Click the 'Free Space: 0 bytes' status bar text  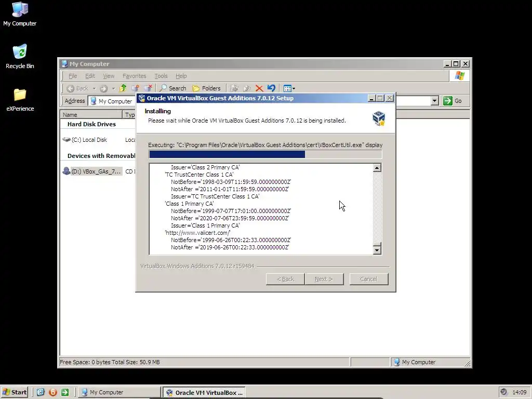[x=110, y=362]
